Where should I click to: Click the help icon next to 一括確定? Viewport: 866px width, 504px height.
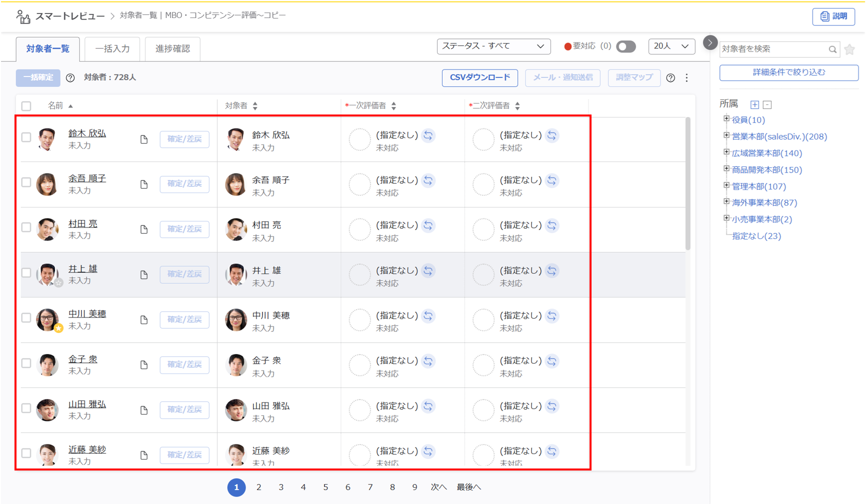pos(70,77)
